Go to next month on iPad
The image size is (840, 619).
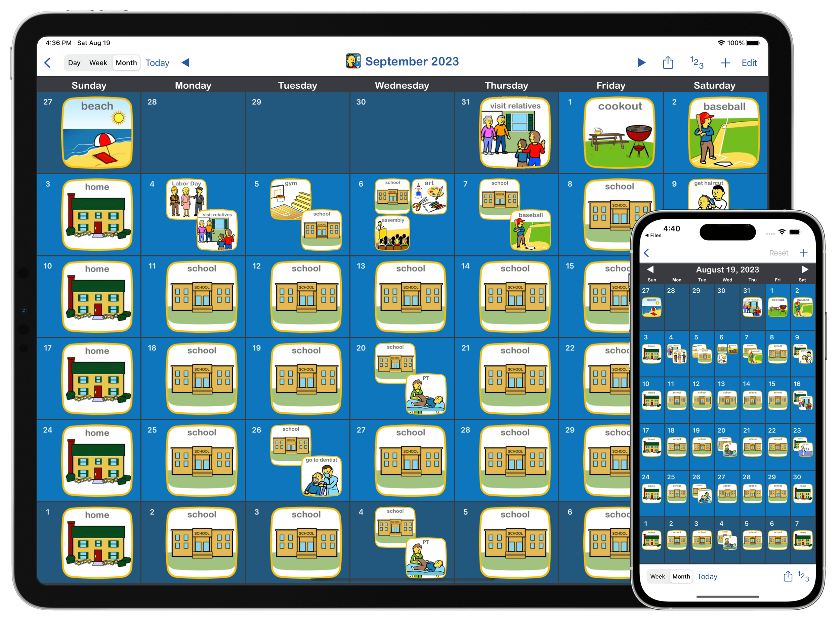click(x=641, y=63)
